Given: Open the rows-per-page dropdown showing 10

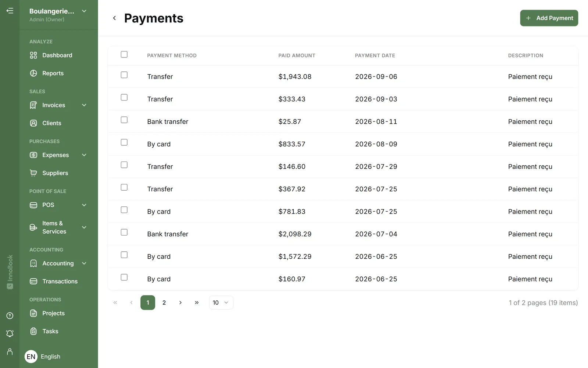Looking at the screenshot, I should (x=221, y=302).
